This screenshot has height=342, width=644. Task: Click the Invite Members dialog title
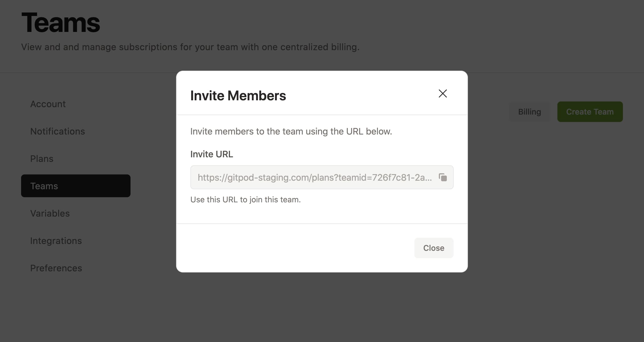tap(238, 95)
